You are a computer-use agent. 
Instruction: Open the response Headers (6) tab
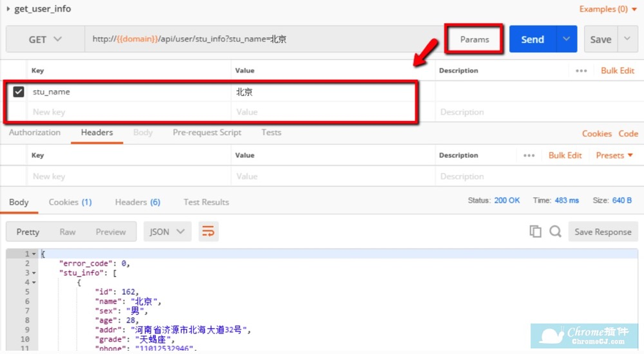coord(138,202)
